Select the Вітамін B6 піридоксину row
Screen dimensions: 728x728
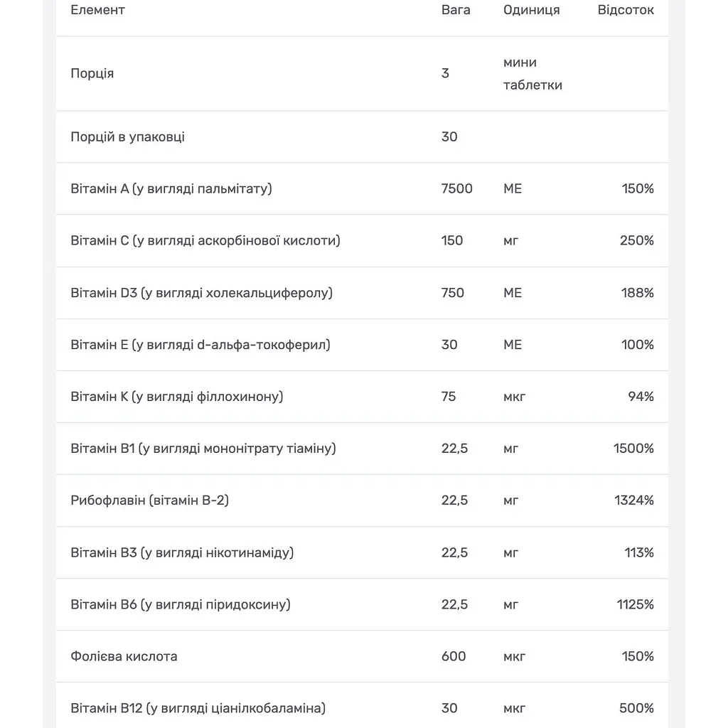click(362, 604)
